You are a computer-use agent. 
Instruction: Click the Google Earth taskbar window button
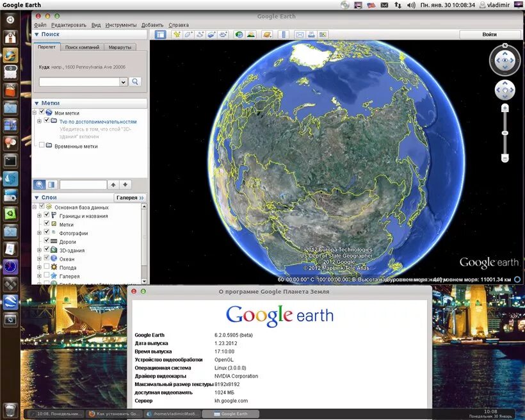(x=231, y=414)
